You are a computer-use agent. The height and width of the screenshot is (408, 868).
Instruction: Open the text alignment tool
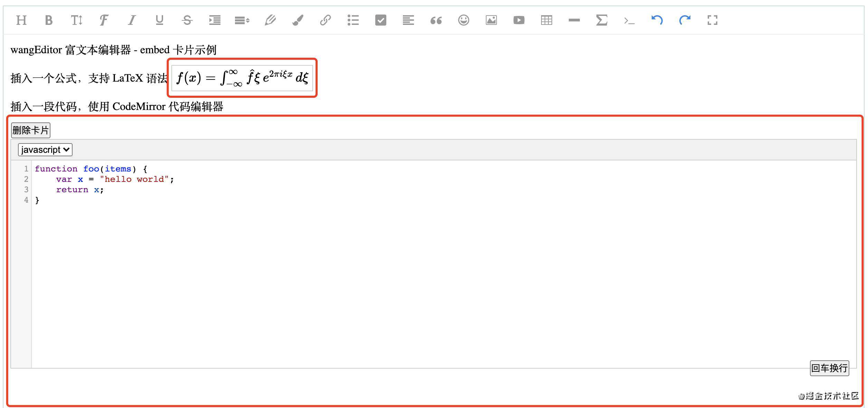click(x=408, y=20)
